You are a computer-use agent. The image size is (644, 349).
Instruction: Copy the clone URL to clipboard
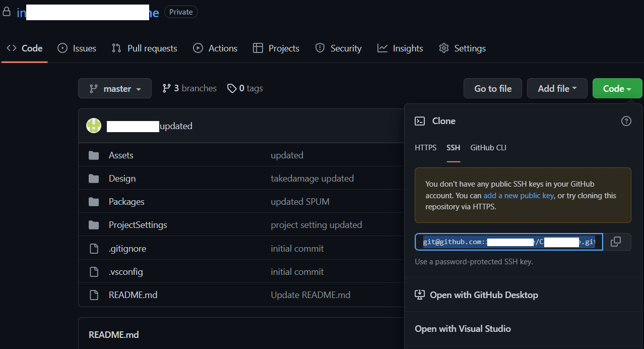tap(616, 242)
